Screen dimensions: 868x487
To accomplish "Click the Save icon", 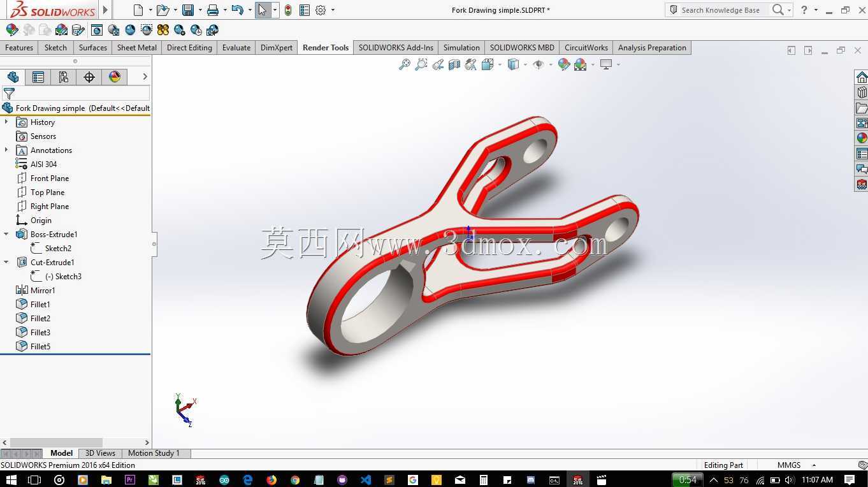I will click(188, 10).
